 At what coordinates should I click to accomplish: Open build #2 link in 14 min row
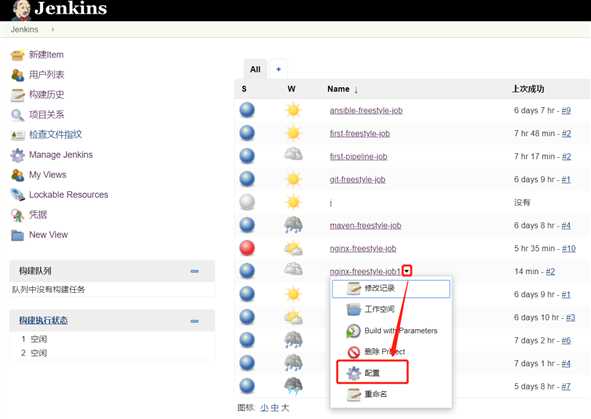coord(550,271)
